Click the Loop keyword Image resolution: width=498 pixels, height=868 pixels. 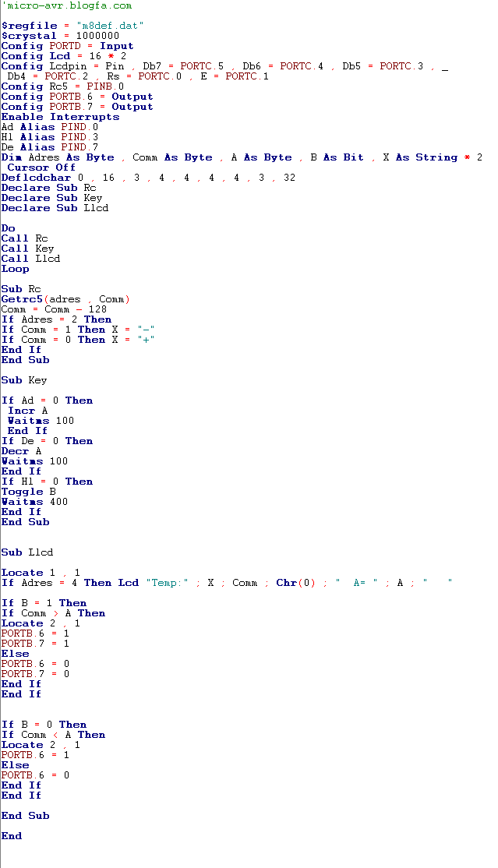tap(15, 269)
